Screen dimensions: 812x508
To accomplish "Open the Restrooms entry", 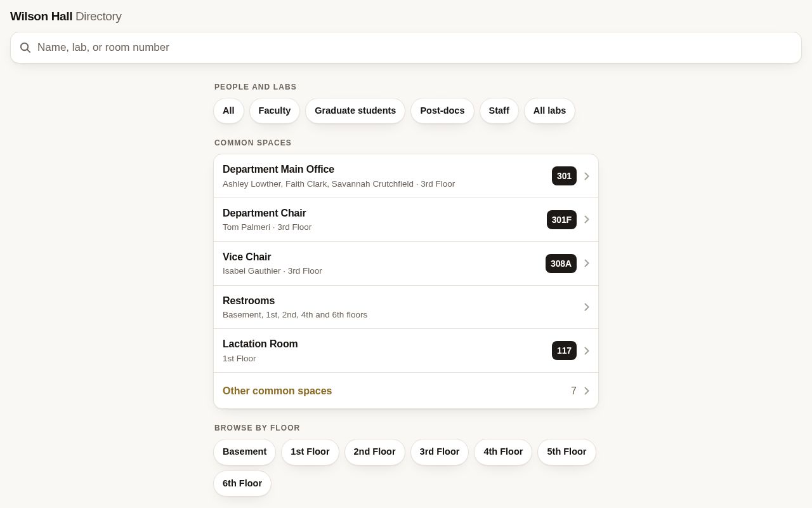I will click(x=406, y=307).
